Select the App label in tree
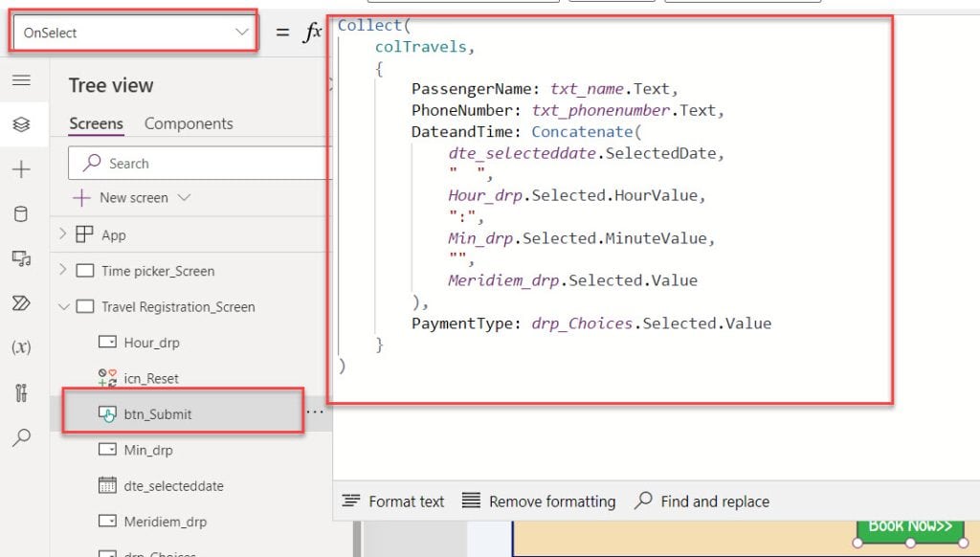Screen dimensions: 980x557 (114, 235)
